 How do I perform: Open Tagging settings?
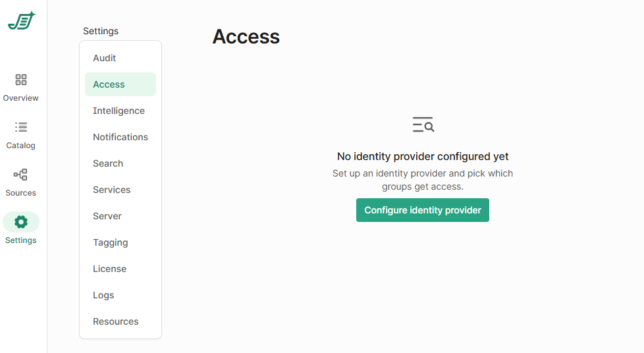[111, 242]
